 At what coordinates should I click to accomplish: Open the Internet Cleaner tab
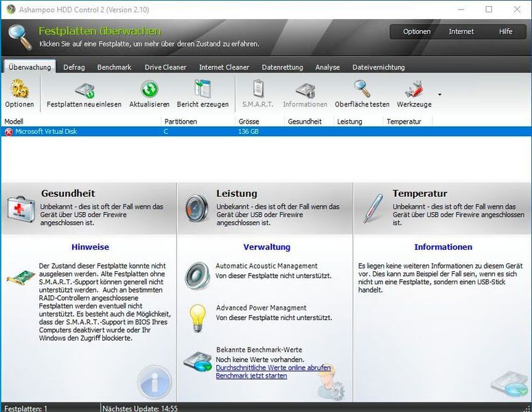224,67
